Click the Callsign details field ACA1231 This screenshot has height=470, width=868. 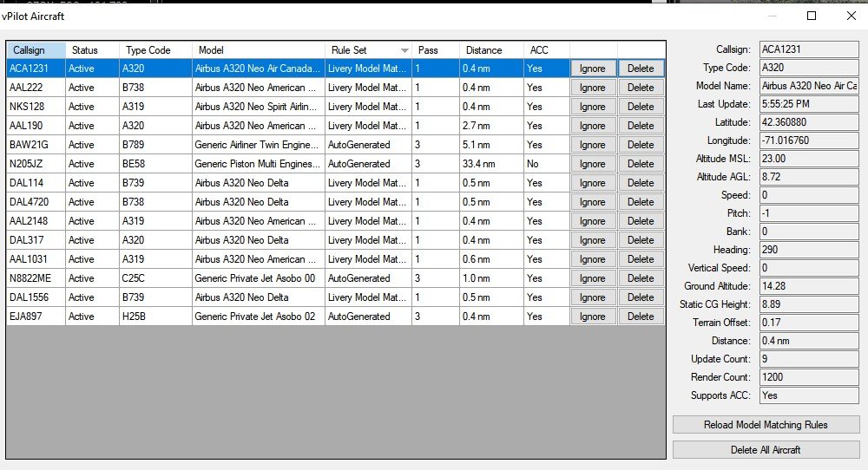[x=809, y=49]
